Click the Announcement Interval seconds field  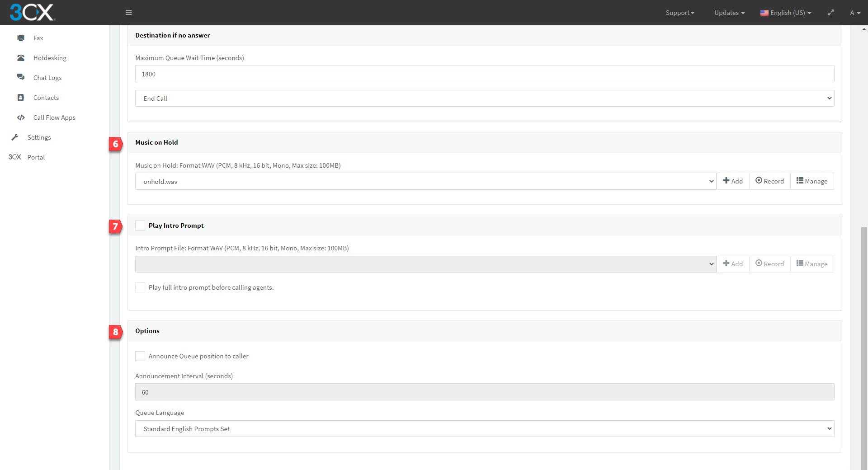485,392
